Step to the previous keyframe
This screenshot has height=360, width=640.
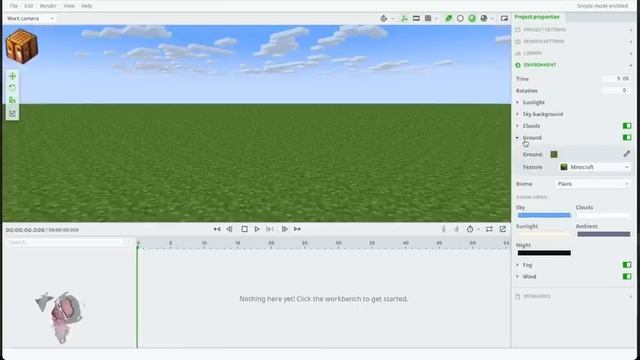230,229
